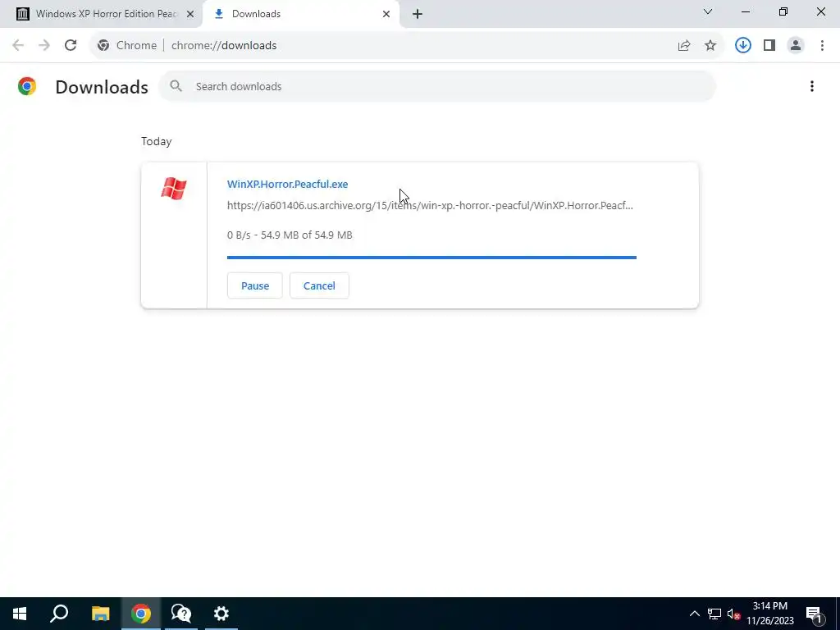
Task: Click the WinXP.Horror.Peacful.exe file icon
Action: point(174,189)
